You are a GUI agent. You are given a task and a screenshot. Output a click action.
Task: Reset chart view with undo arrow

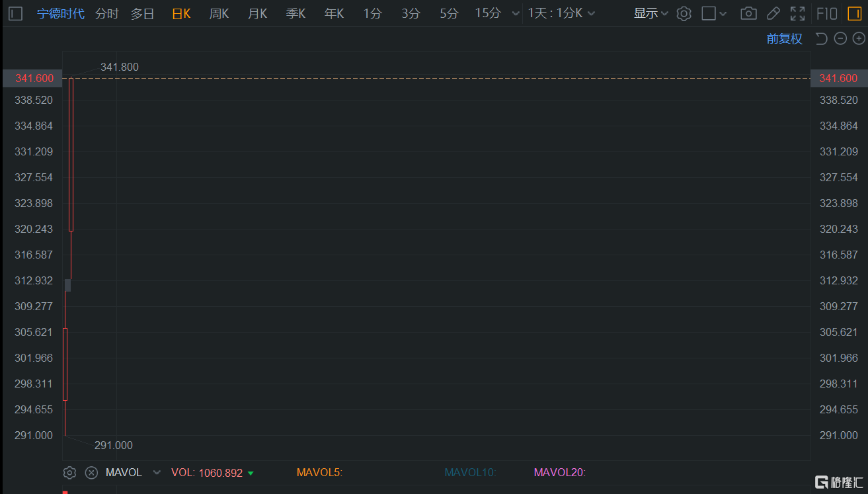[822, 38]
